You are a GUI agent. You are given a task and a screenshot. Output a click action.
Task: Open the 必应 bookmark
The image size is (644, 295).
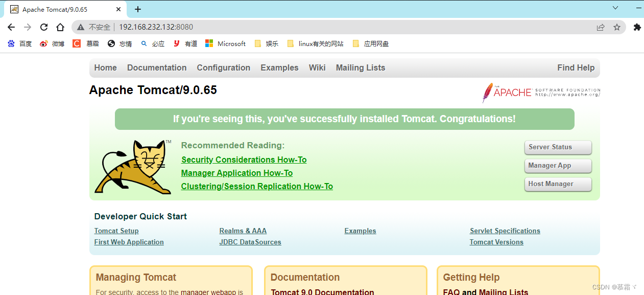coord(153,44)
